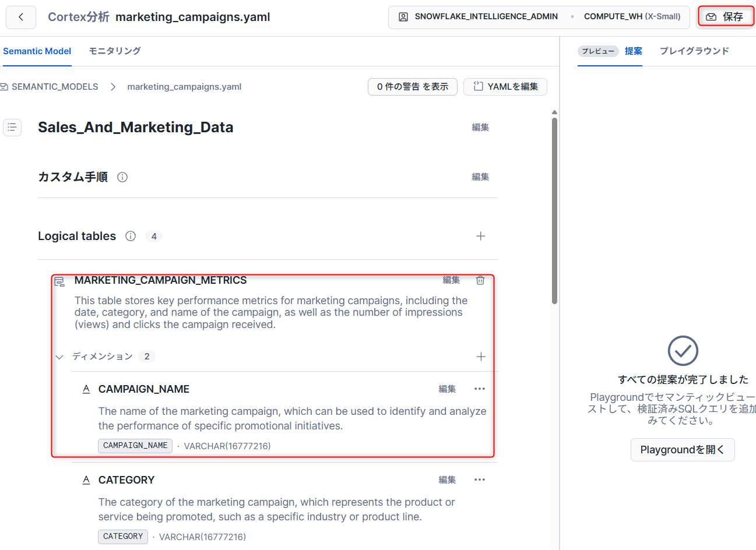
Task: Click the info icon beside Logical tables
Action: (131, 236)
